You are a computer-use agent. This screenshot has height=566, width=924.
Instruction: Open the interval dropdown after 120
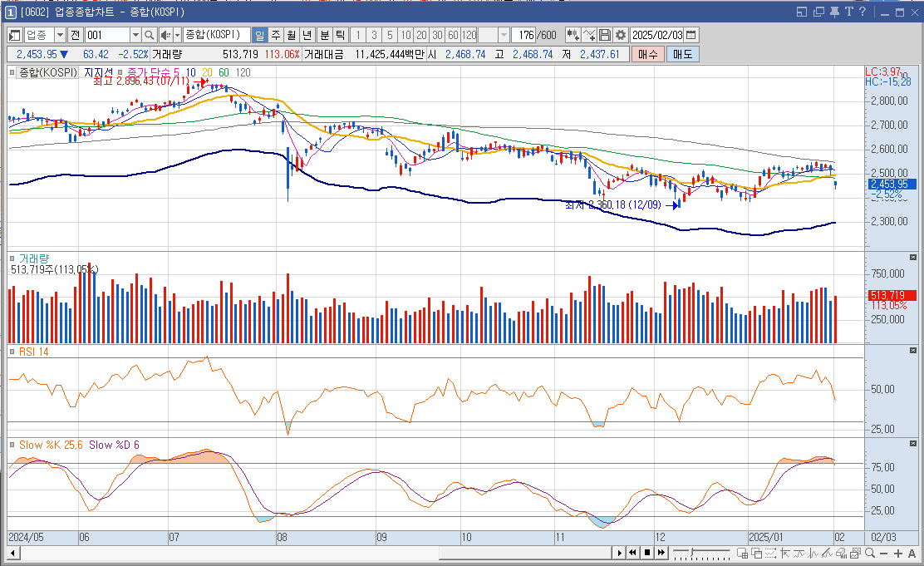(504, 36)
